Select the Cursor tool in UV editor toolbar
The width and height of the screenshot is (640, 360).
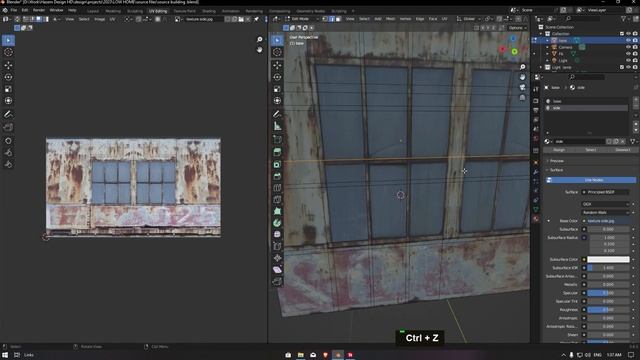click(x=8, y=52)
